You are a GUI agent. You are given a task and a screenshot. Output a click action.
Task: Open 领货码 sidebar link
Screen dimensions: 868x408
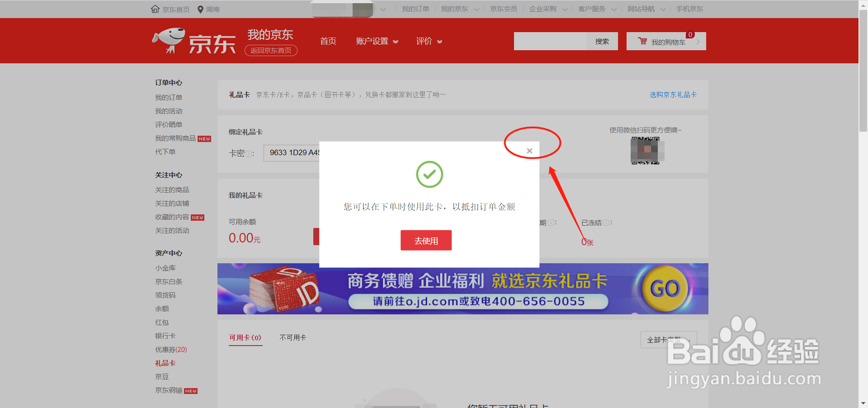tap(165, 295)
